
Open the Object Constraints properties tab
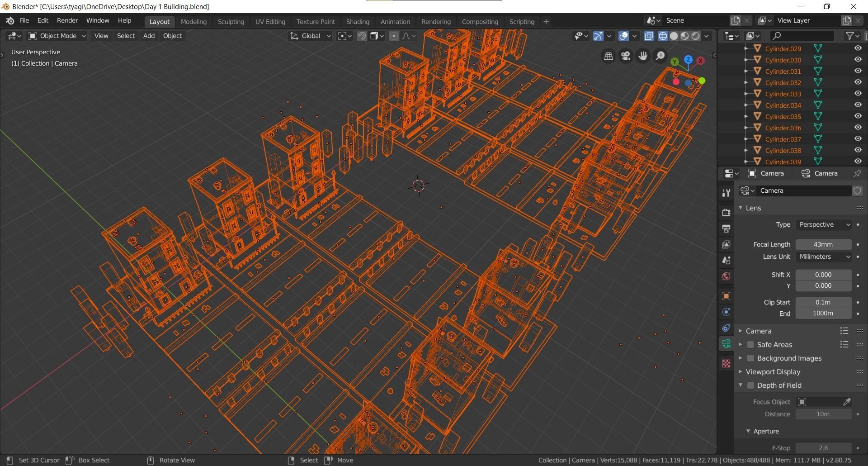[726, 328]
